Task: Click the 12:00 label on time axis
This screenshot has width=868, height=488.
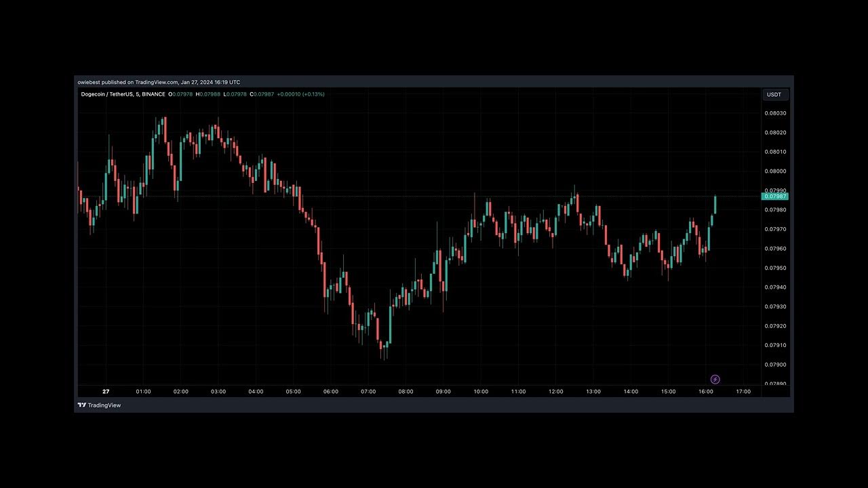Action: coord(556,392)
